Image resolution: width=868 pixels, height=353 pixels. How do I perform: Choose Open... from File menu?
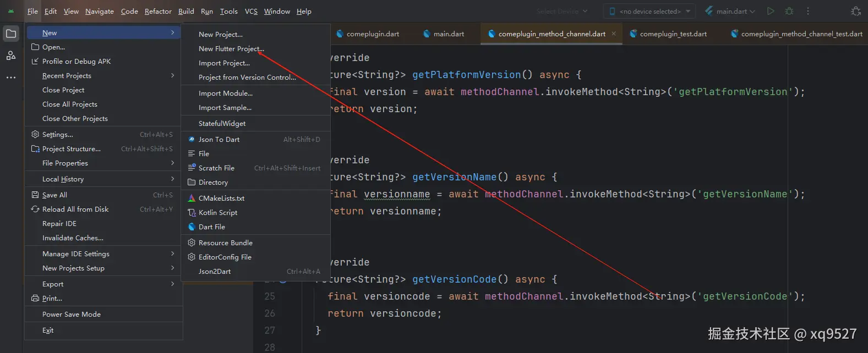tap(103, 47)
